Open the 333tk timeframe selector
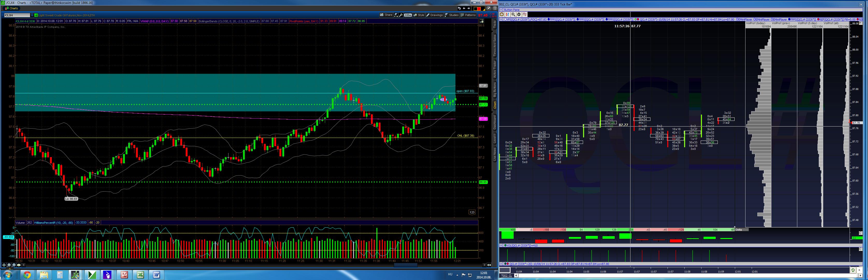The height and width of the screenshot is (280, 868). [408, 15]
